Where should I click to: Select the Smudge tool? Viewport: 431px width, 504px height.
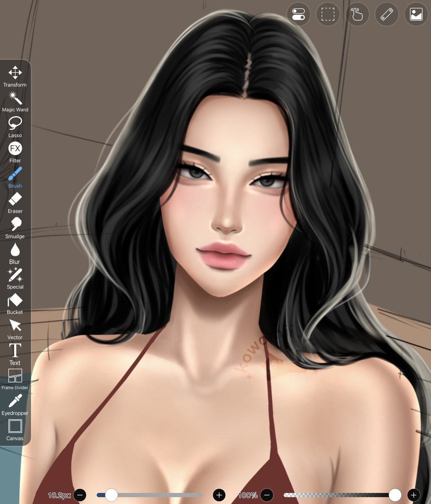(15, 228)
